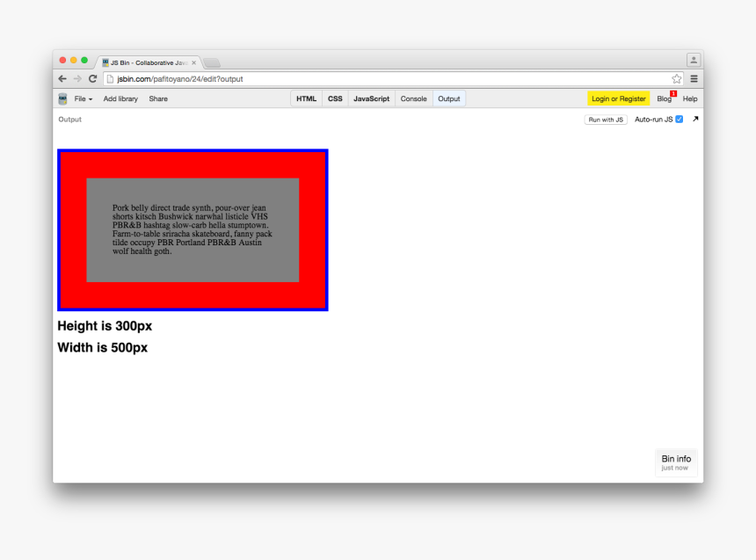Click the address bar URL field
This screenshot has height=560, width=756.
(x=393, y=78)
